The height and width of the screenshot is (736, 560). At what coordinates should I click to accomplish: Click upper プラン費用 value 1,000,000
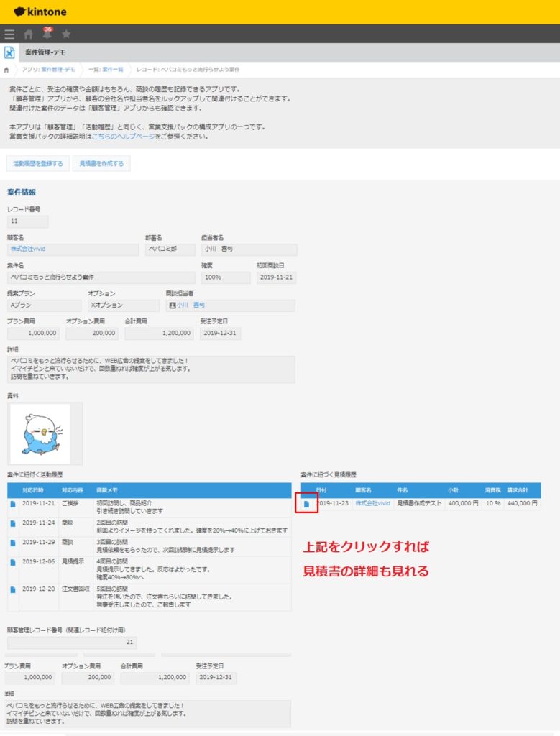(33, 333)
